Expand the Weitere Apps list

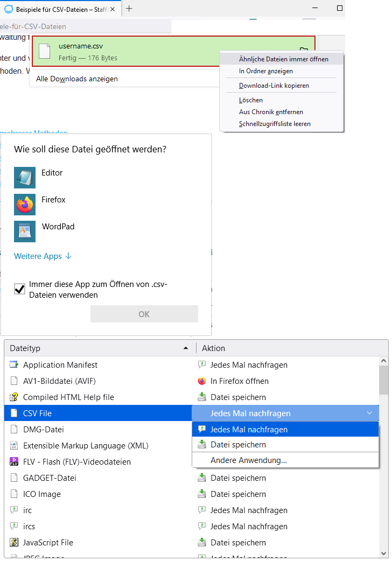tap(43, 256)
